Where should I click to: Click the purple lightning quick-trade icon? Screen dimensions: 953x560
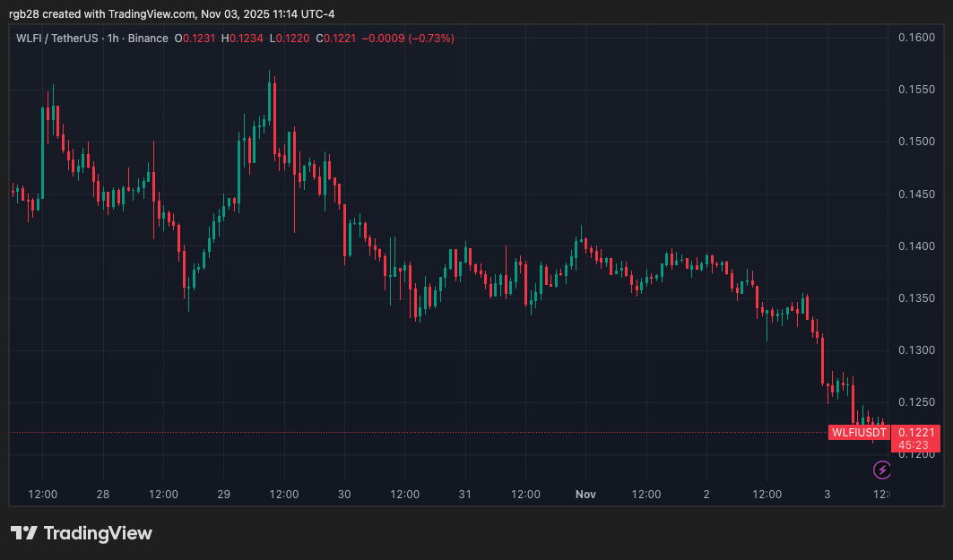[x=881, y=470]
